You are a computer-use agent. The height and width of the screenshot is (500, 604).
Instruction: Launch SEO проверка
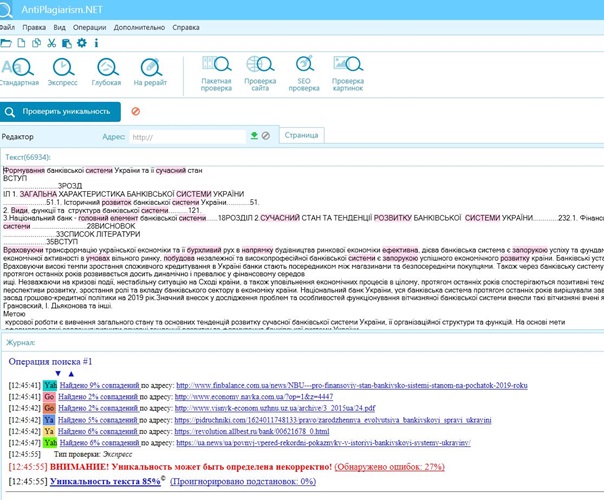click(304, 74)
